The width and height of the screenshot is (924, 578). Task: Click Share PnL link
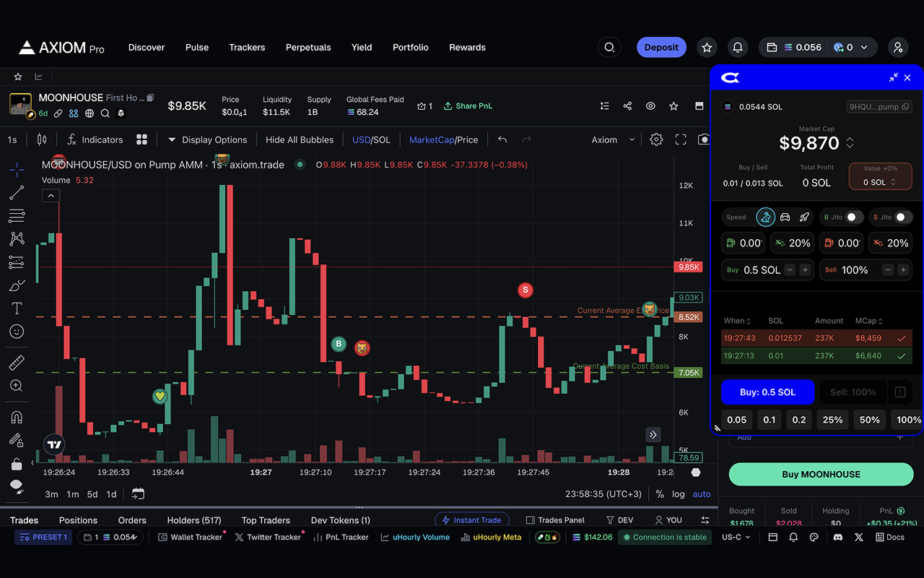[x=468, y=106]
